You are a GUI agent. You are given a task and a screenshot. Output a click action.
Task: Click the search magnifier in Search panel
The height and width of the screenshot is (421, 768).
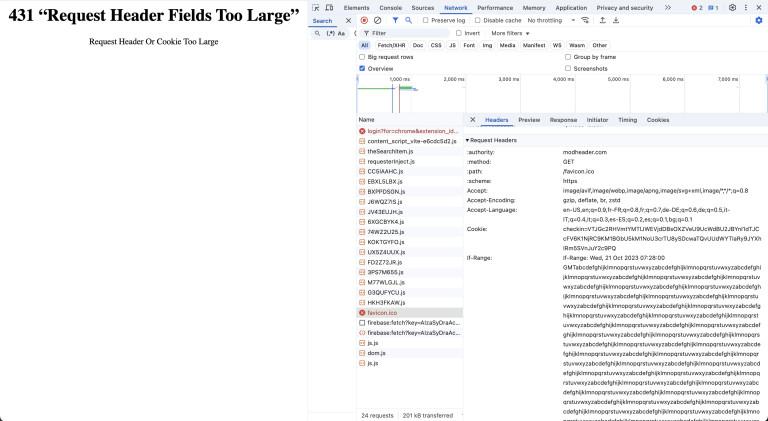pyautogui.click(x=317, y=33)
